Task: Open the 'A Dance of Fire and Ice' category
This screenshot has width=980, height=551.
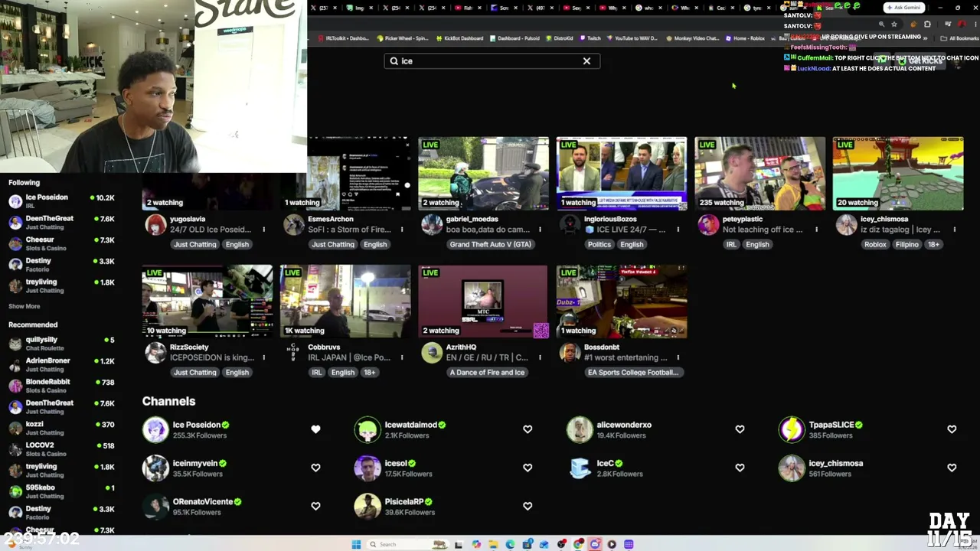Action: (487, 373)
